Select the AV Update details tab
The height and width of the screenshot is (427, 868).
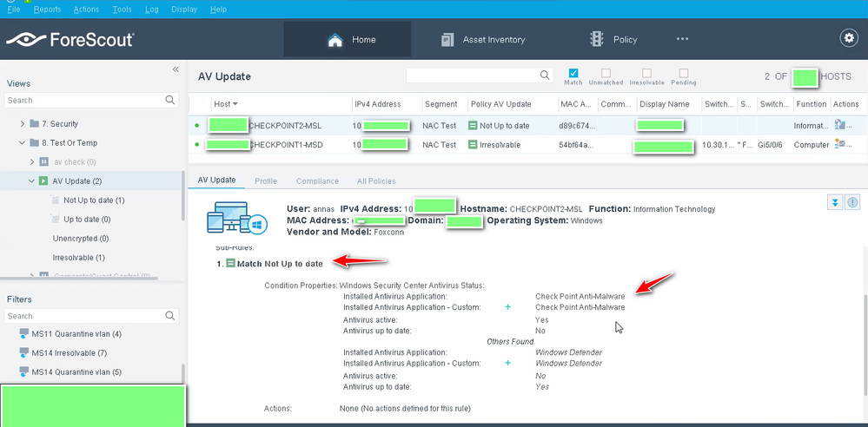tap(216, 181)
